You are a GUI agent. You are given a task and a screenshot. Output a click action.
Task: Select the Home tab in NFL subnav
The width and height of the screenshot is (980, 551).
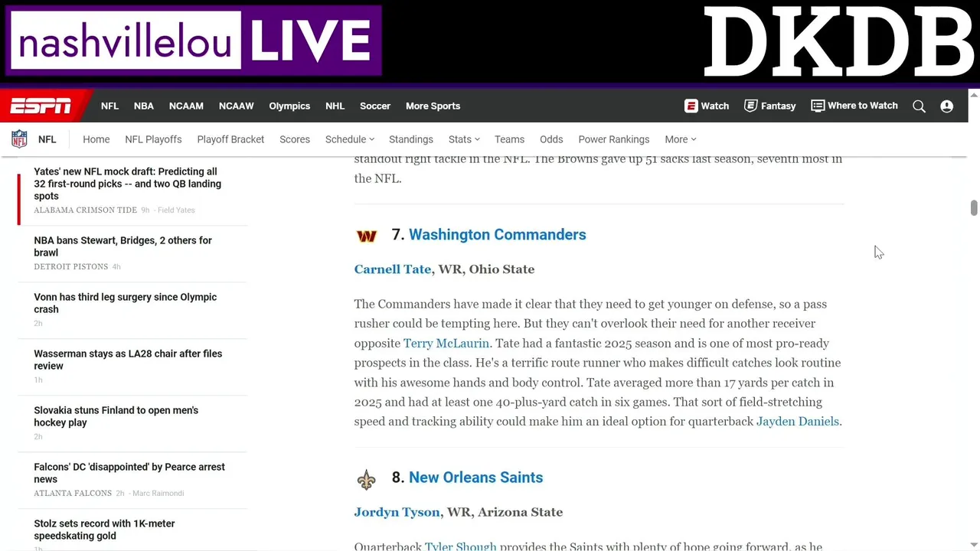coord(96,139)
